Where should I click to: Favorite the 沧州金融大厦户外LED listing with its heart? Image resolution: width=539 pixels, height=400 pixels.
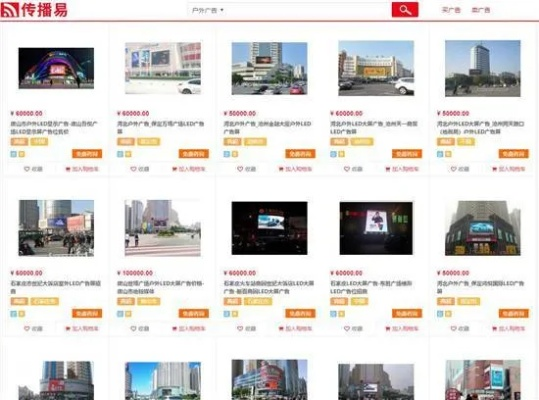[x=240, y=169]
